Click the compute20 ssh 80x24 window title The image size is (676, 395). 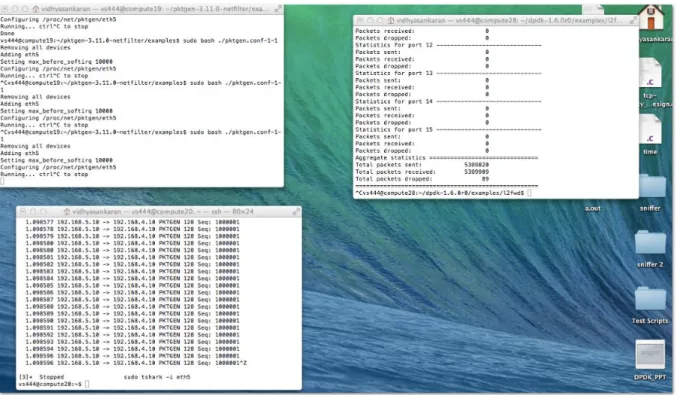(163, 212)
